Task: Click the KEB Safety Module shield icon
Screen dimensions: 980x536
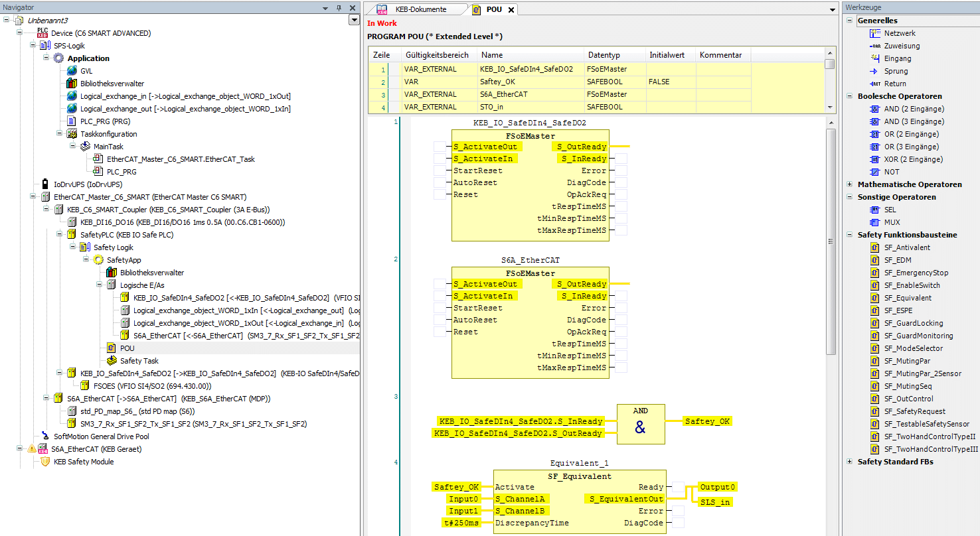Action: (45, 462)
